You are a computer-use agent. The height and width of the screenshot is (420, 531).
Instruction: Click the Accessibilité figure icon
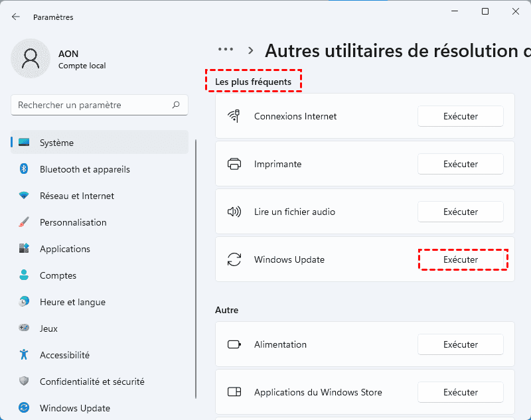(x=24, y=355)
